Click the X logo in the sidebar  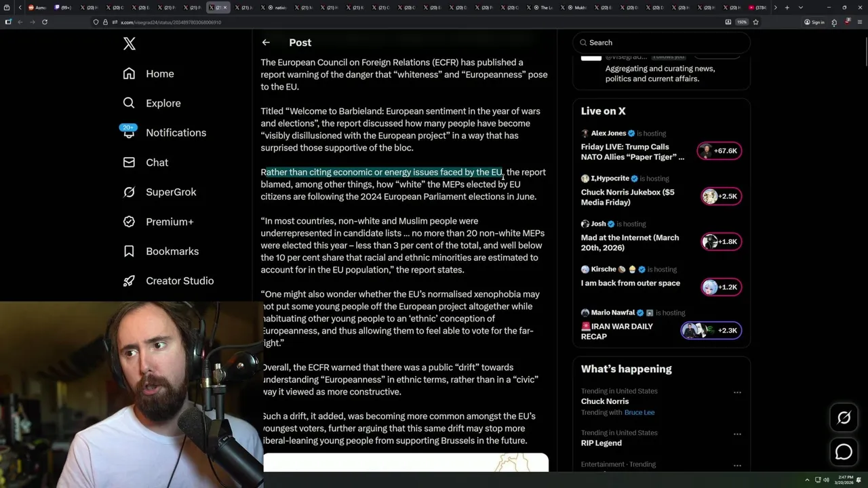pos(130,44)
